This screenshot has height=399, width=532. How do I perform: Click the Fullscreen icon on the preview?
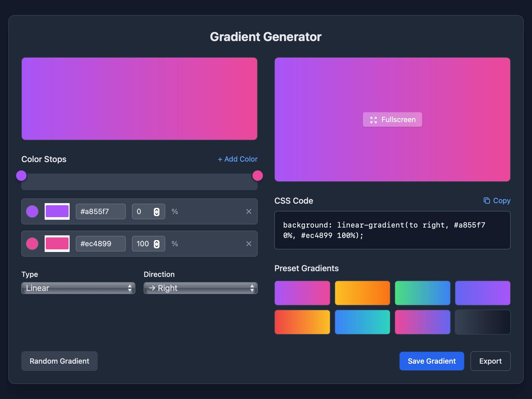click(x=374, y=119)
